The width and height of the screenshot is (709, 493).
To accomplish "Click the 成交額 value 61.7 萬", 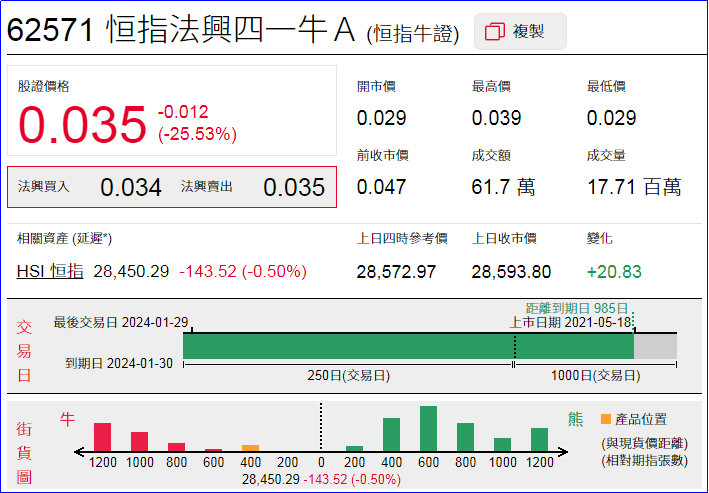I will tap(503, 187).
